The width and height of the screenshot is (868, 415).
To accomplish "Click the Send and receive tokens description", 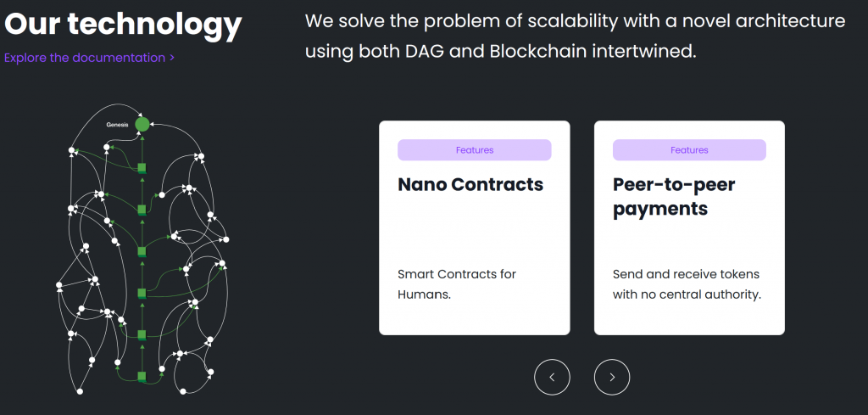I will click(687, 284).
